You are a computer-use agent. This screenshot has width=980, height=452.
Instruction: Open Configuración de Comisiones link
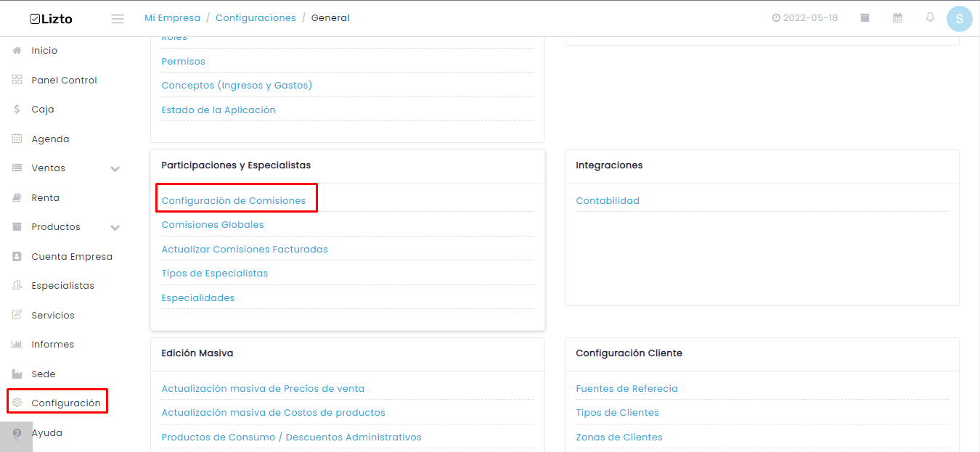pos(234,201)
